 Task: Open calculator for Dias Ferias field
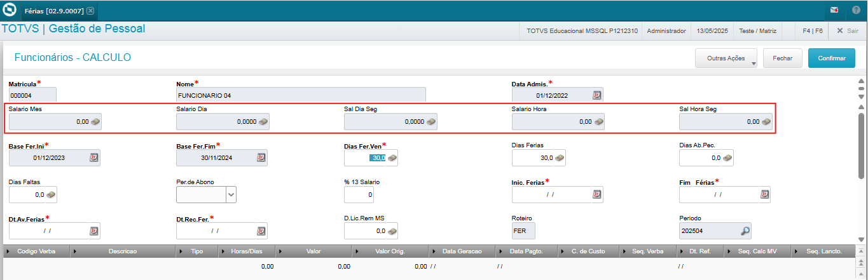(x=560, y=157)
